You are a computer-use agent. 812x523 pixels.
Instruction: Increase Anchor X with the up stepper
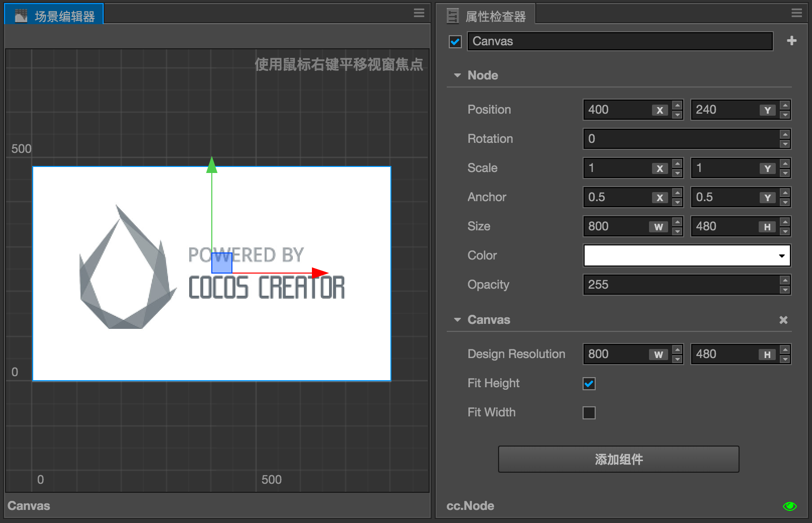click(678, 193)
